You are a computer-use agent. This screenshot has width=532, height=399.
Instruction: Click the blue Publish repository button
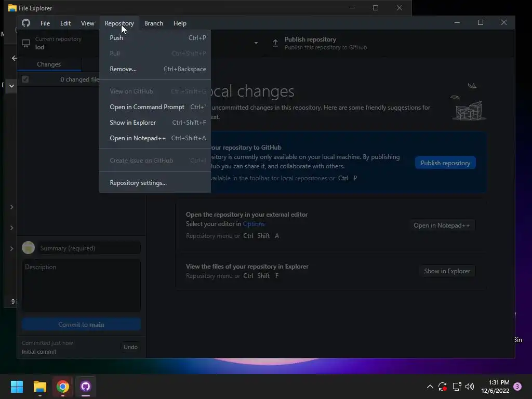(x=445, y=163)
